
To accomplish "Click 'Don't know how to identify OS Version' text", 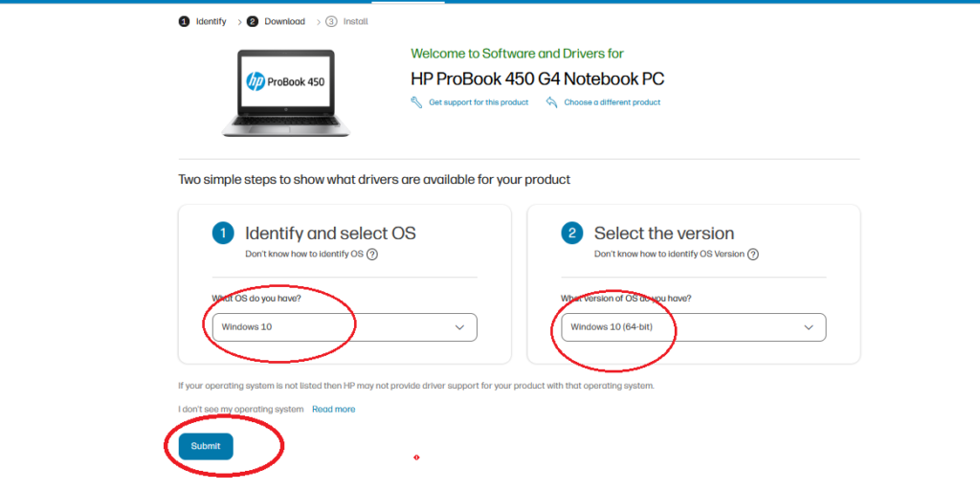I will [669, 255].
